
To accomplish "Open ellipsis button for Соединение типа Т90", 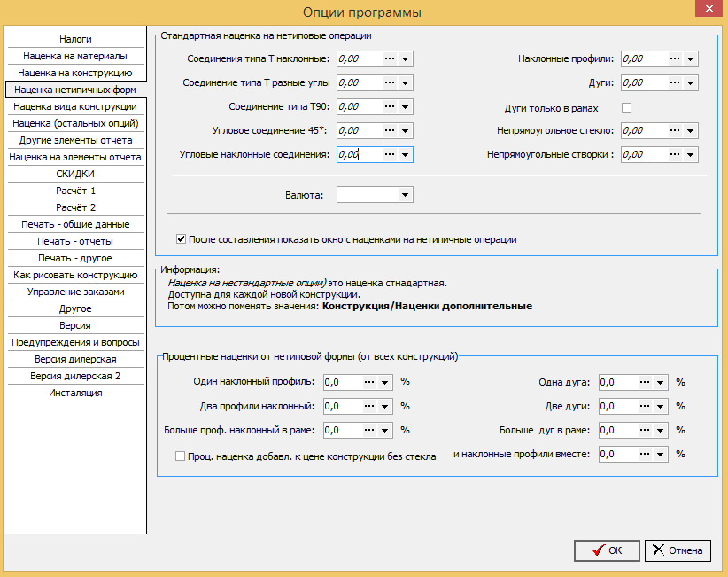I will click(390, 107).
